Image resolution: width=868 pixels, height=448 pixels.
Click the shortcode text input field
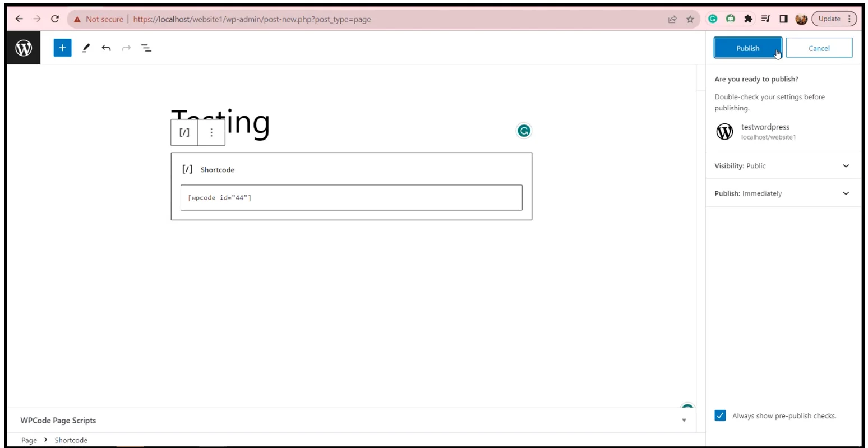click(351, 198)
